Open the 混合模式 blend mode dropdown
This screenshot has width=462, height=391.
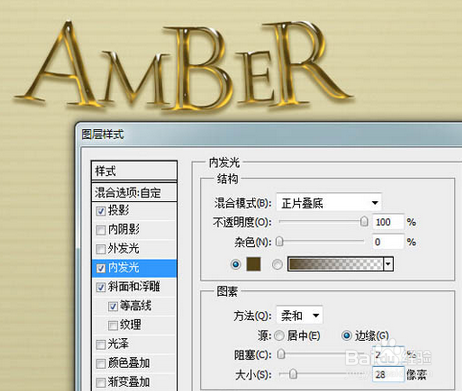point(329,203)
